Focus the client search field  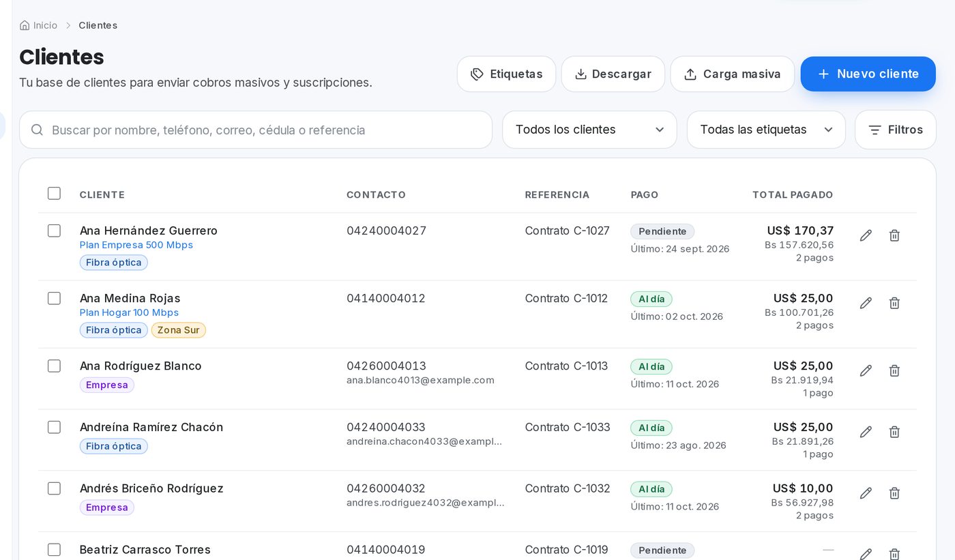256,130
